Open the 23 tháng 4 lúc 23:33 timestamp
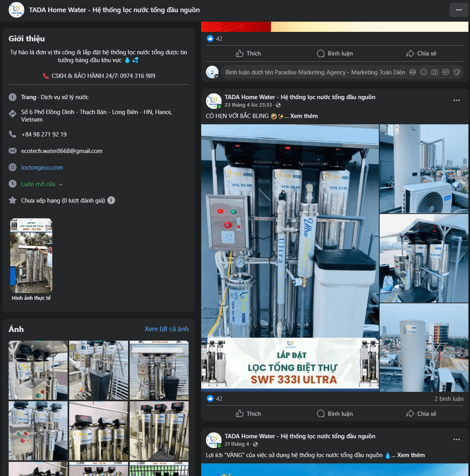This screenshot has height=476, width=470. click(248, 105)
